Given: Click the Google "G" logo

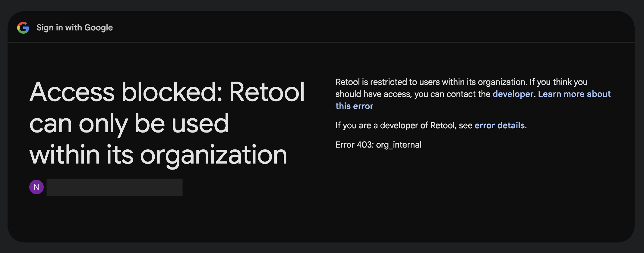Looking at the screenshot, I should point(23,28).
